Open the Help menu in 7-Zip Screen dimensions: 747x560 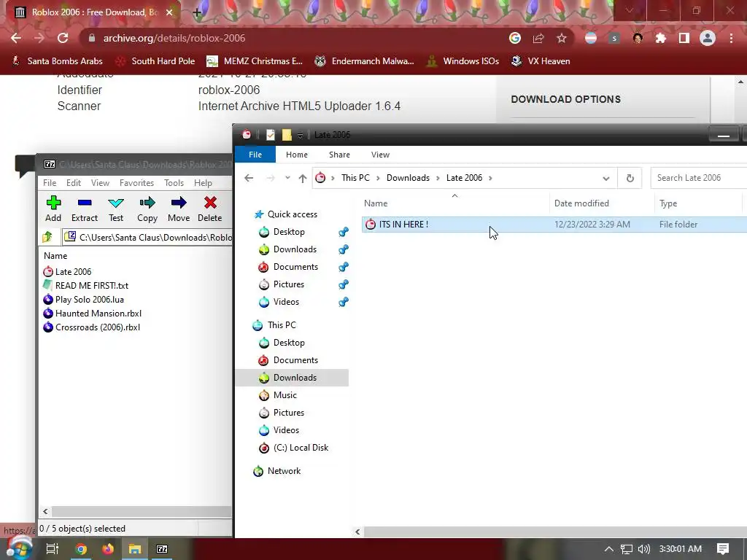pyautogui.click(x=203, y=183)
